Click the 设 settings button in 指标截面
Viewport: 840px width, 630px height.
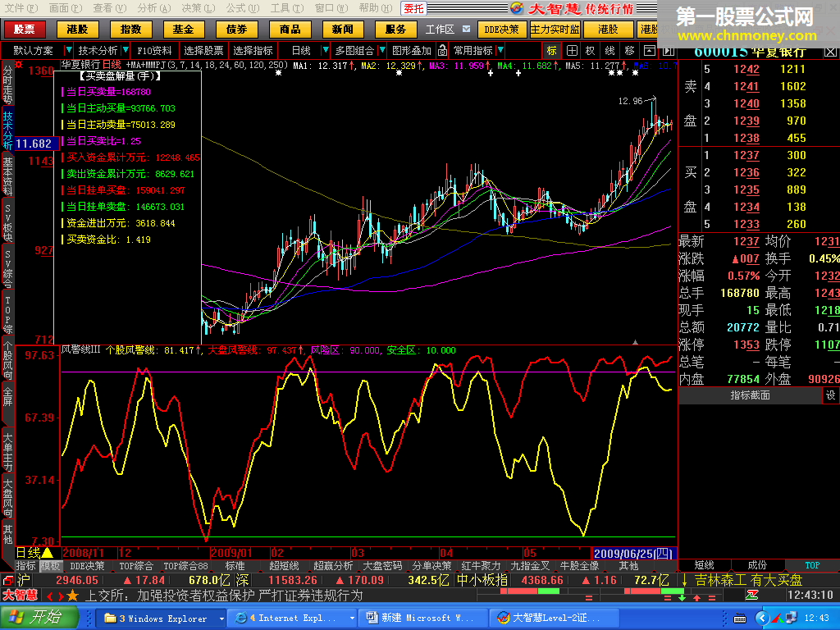[x=830, y=395]
